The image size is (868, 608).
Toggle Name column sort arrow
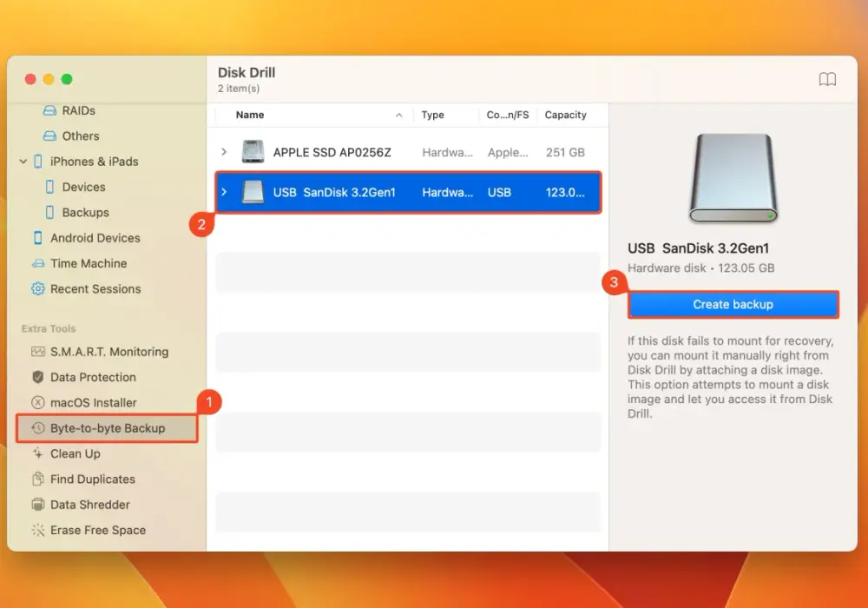click(x=398, y=116)
